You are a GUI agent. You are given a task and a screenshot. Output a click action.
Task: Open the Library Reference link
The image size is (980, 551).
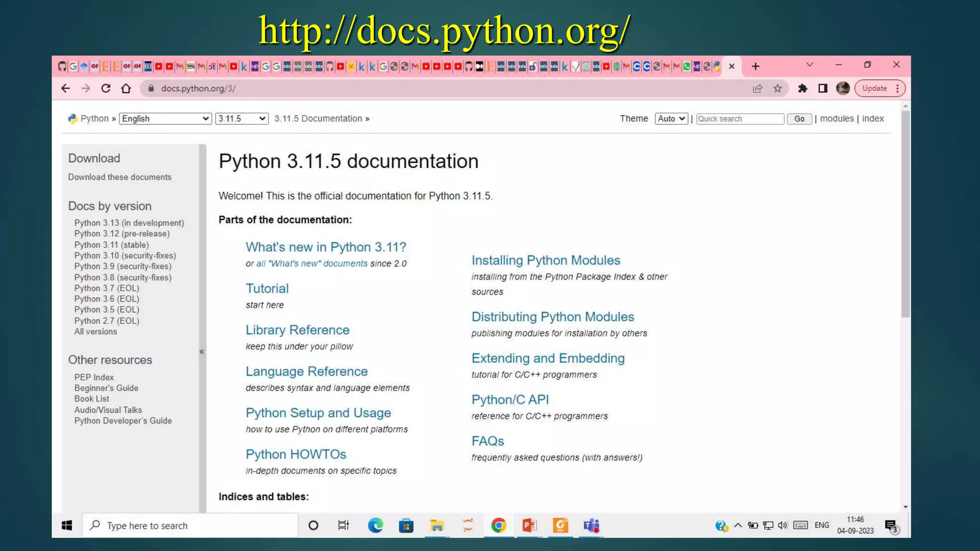point(298,330)
